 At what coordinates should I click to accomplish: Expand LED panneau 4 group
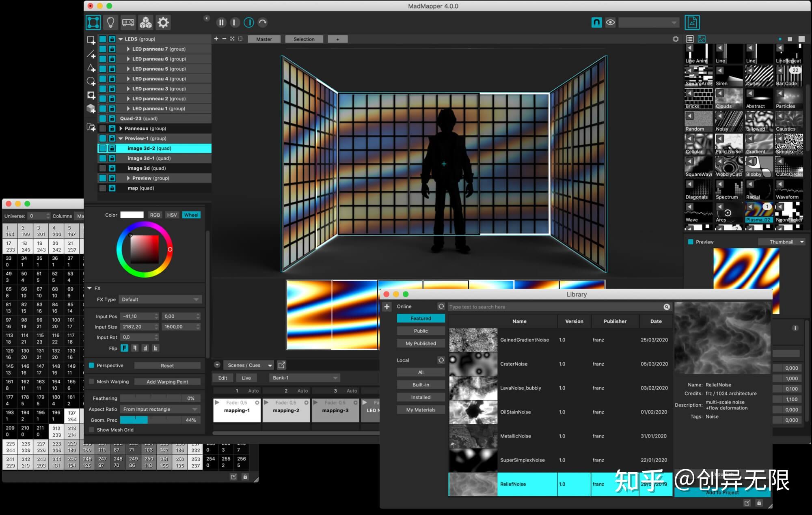pyautogui.click(x=128, y=79)
